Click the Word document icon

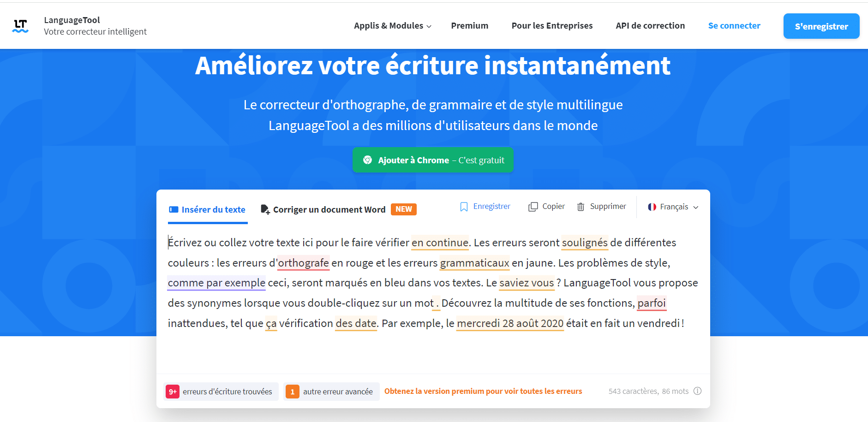(265, 209)
